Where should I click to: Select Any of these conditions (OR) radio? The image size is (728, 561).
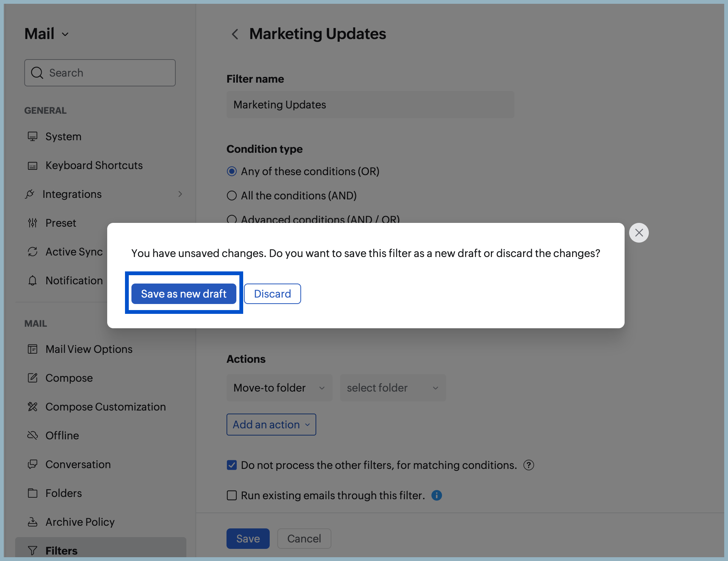[232, 171]
